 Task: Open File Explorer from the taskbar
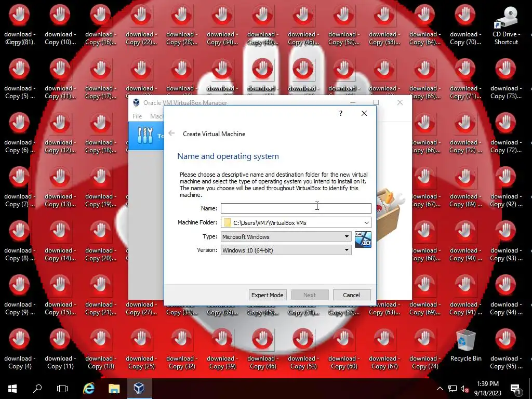(114, 389)
